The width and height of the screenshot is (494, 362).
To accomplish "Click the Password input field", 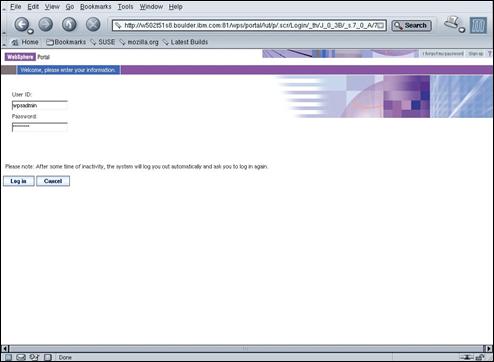I will click(x=40, y=127).
